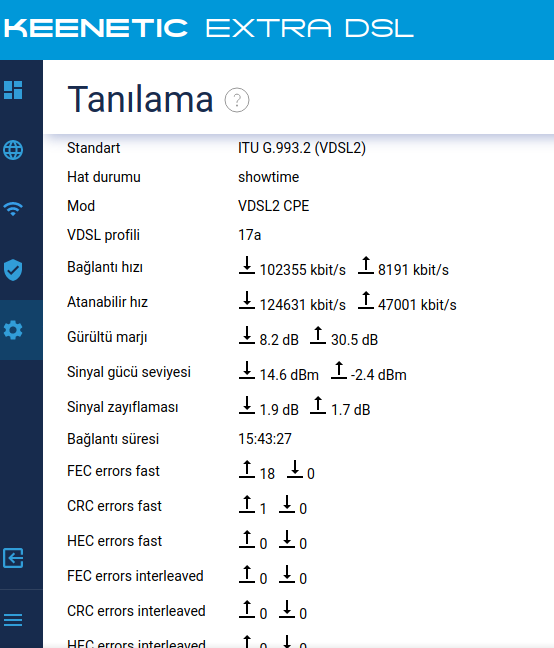
Task: Expand the hamburger menu icon in sidebar
Action: pyautogui.click(x=13, y=620)
